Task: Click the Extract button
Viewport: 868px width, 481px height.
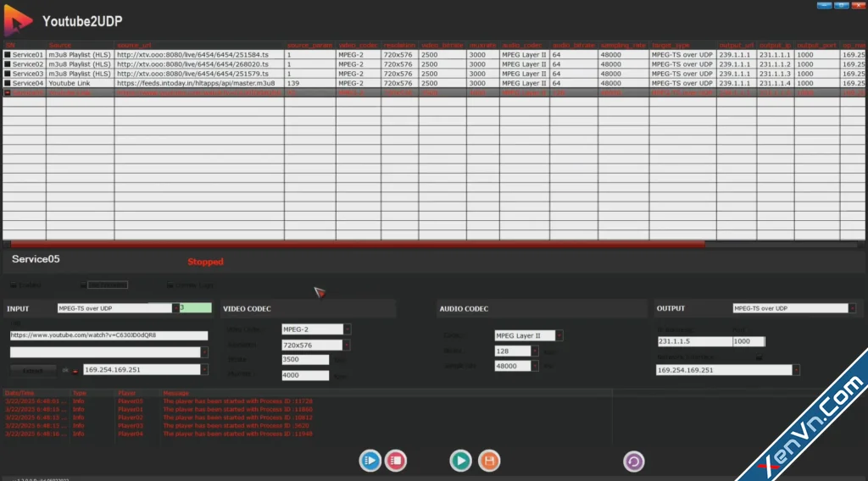Action: pos(33,370)
